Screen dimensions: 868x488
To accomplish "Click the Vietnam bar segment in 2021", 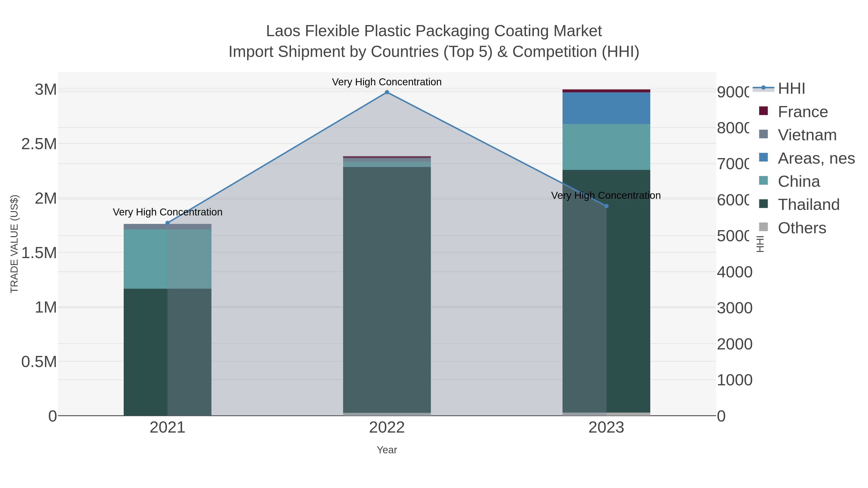I will 168,227.
